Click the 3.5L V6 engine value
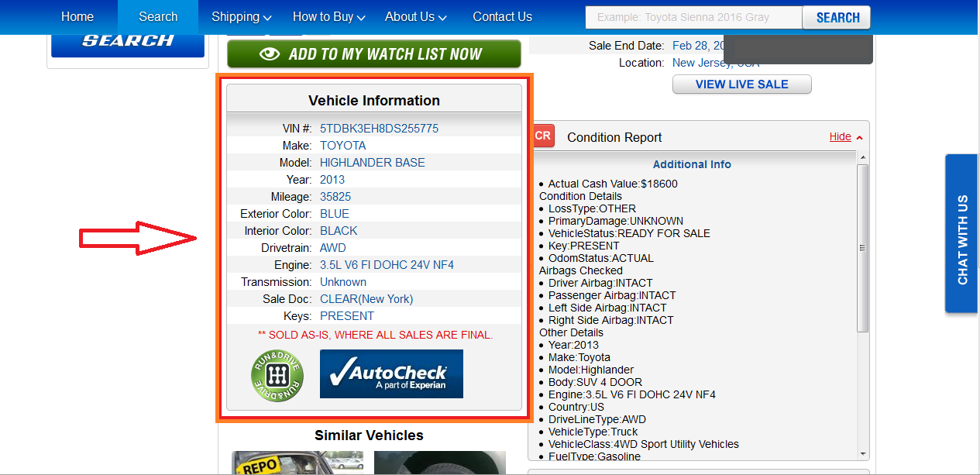Screen dimensions: 980x475 (x=387, y=265)
